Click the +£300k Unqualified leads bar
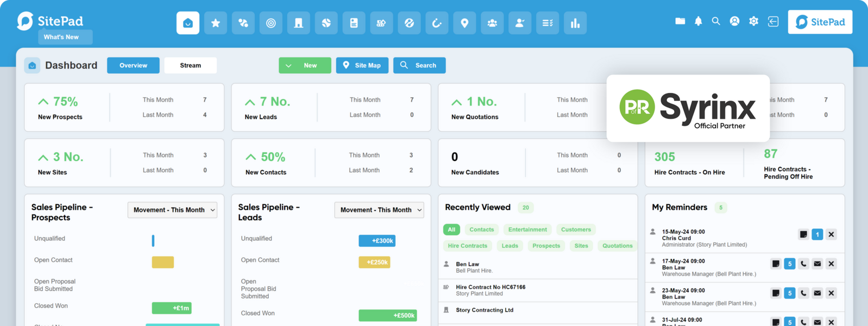Image resolution: width=868 pixels, height=326 pixels. tap(377, 241)
